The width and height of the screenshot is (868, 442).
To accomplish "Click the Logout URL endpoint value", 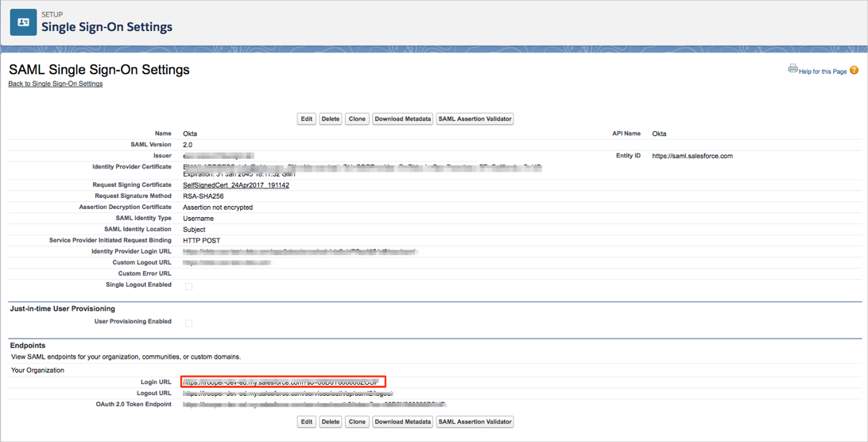I will point(287,394).
